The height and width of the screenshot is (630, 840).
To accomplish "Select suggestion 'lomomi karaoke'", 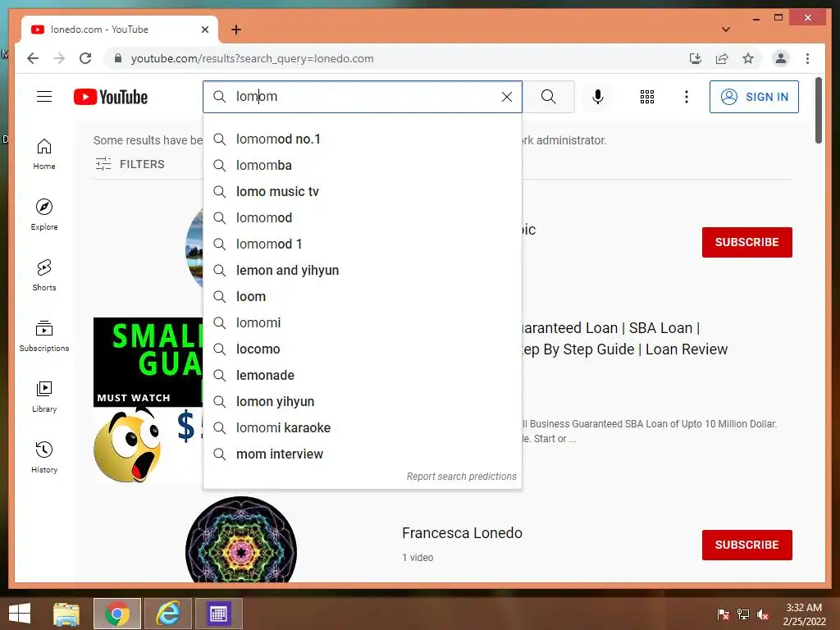I will (362, 428).
